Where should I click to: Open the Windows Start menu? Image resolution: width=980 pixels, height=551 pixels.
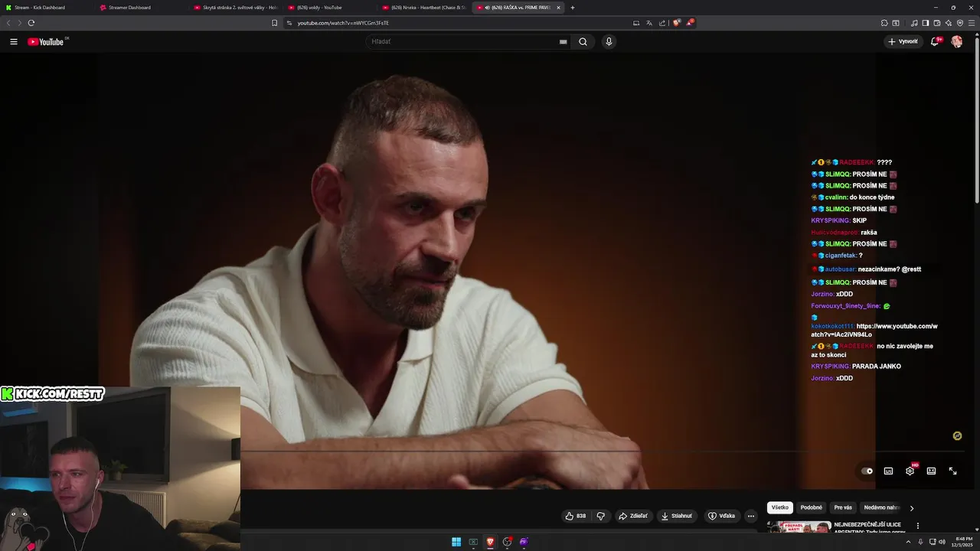456,542
